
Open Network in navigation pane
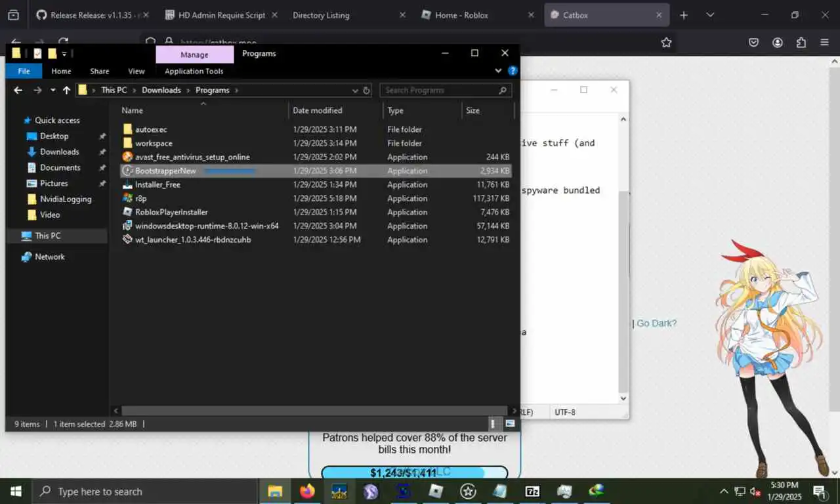pos(50,257)
